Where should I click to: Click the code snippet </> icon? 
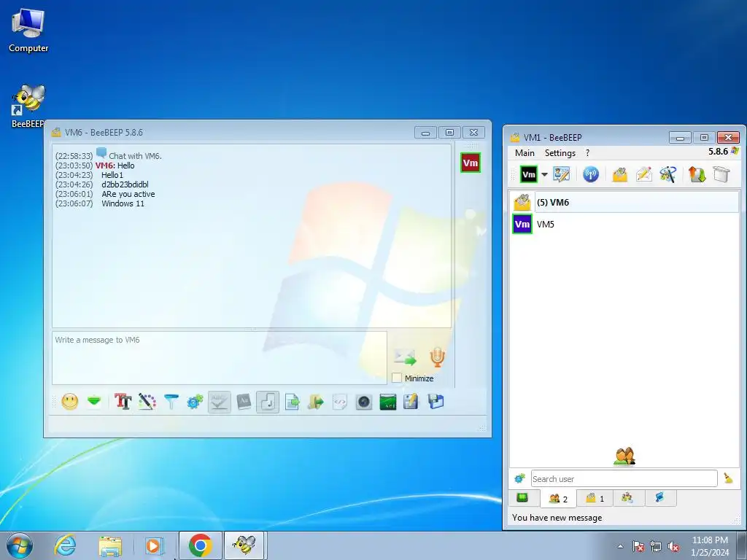coord(340,402)
